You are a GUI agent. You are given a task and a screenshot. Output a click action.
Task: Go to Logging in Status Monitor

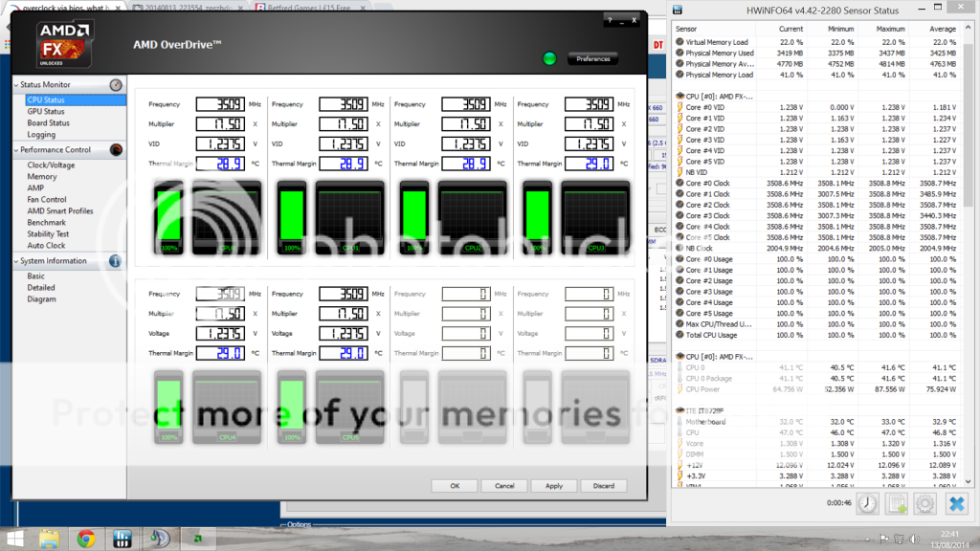point(41,134)
